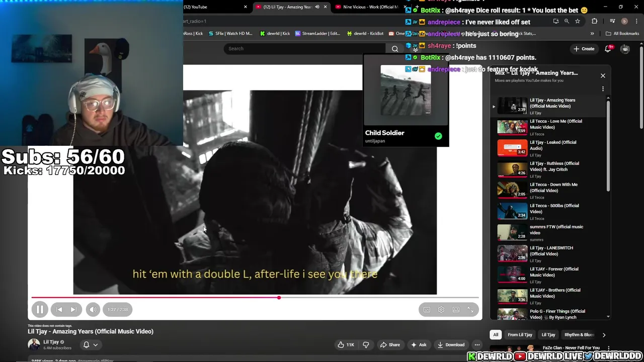Open the YouTube account avatar menu
This screenshot has width=644, height=362.
tap(625, 49)
